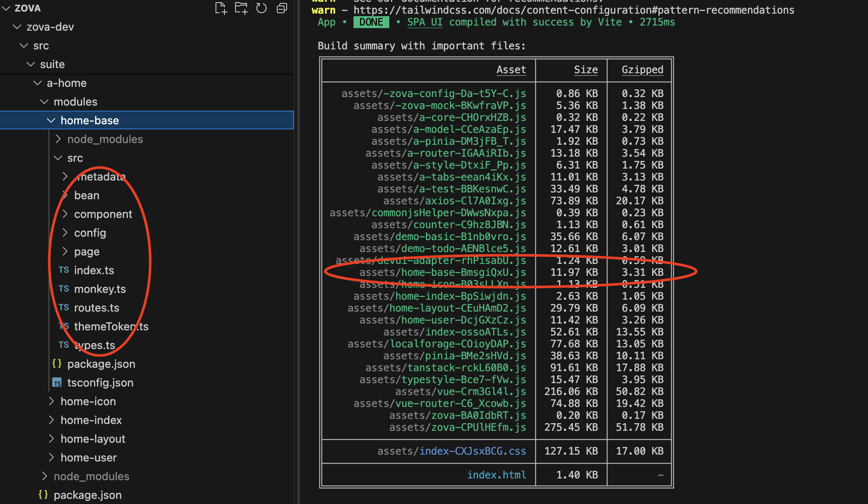Open monkey.ts TypeScript file

[100, 289]
